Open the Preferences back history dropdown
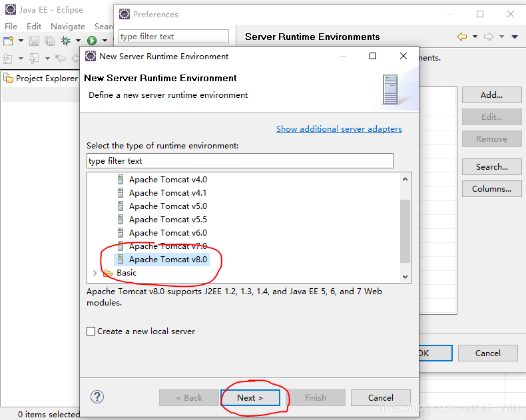Viewport: 526px width, 420px height. 475,37
